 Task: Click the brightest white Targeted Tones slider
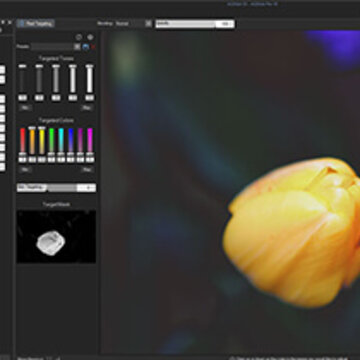coord(89,79)
